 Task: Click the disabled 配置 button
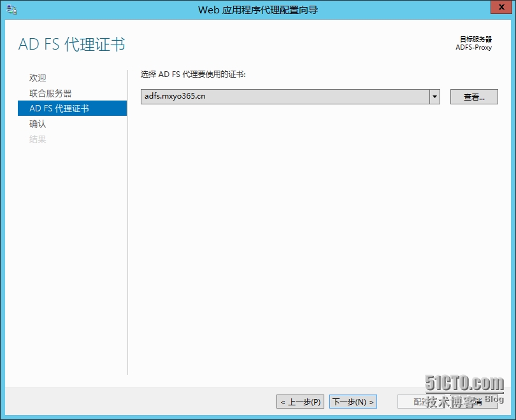point(420,402)
